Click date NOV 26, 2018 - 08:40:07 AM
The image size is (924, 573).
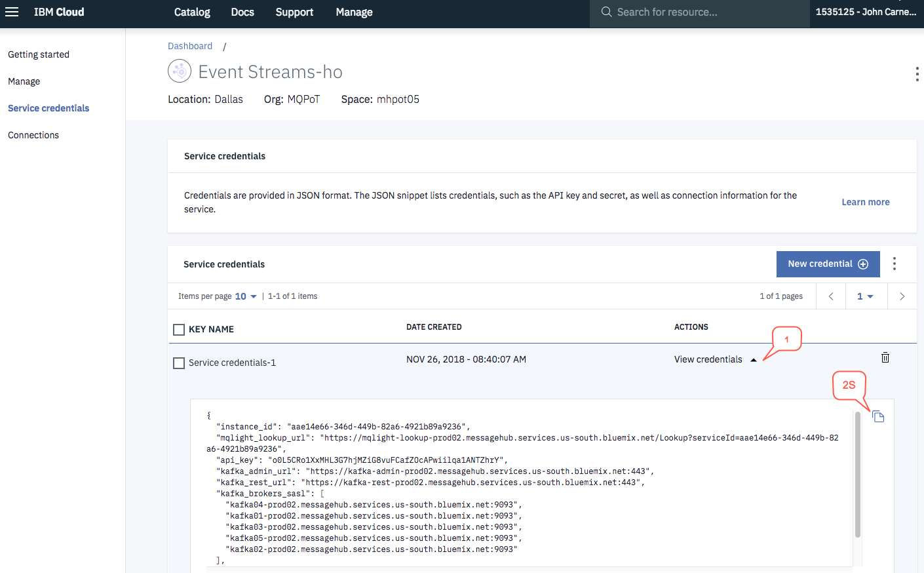point(466,359)
